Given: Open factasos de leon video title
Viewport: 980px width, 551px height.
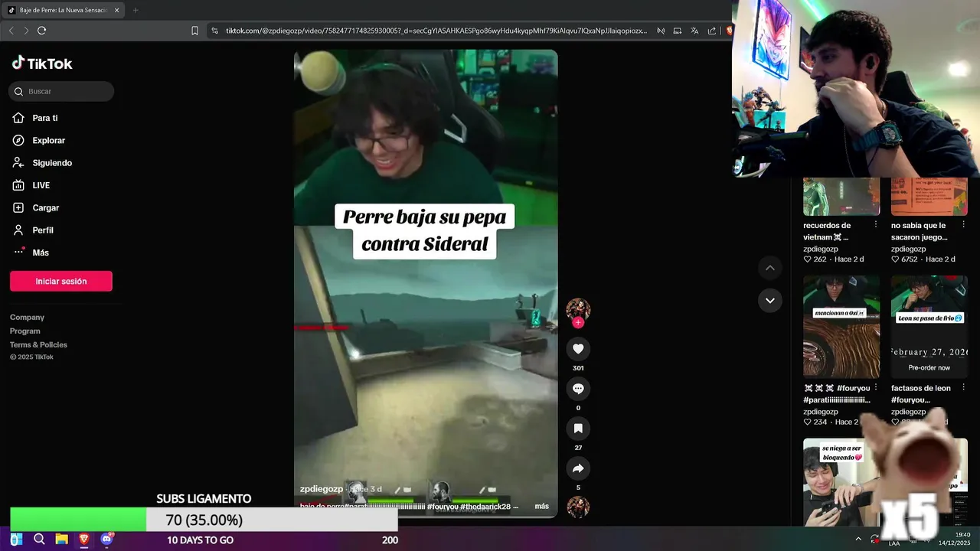Looking at the screenshot, I should click(921, 393).
